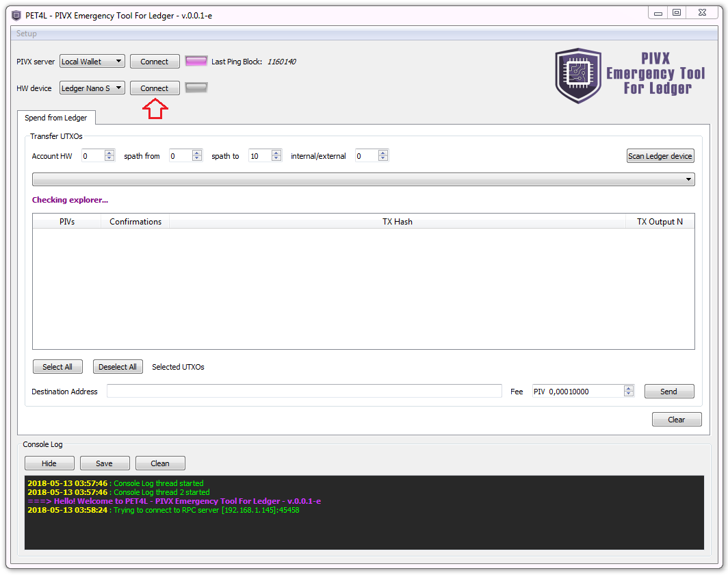Minimize the PET4L window

658,13
